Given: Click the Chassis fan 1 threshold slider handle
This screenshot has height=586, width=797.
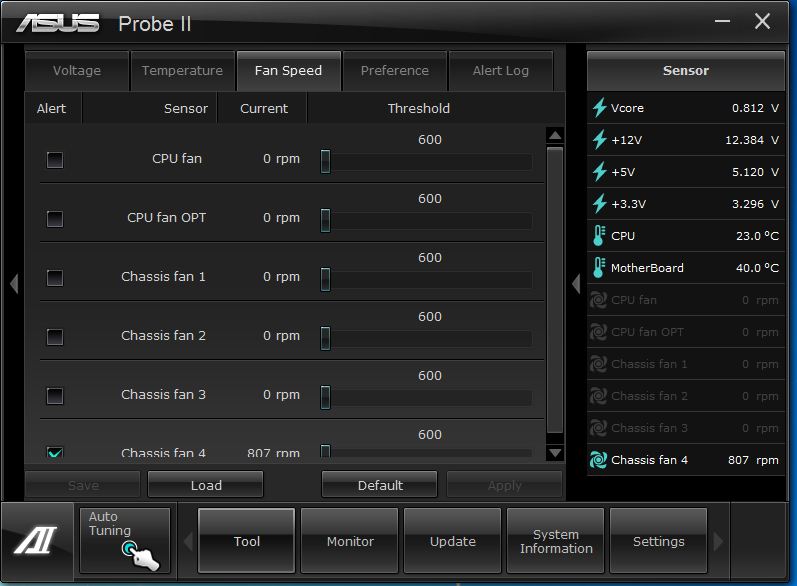Looking at the screenshot, I should pos(325,280).
